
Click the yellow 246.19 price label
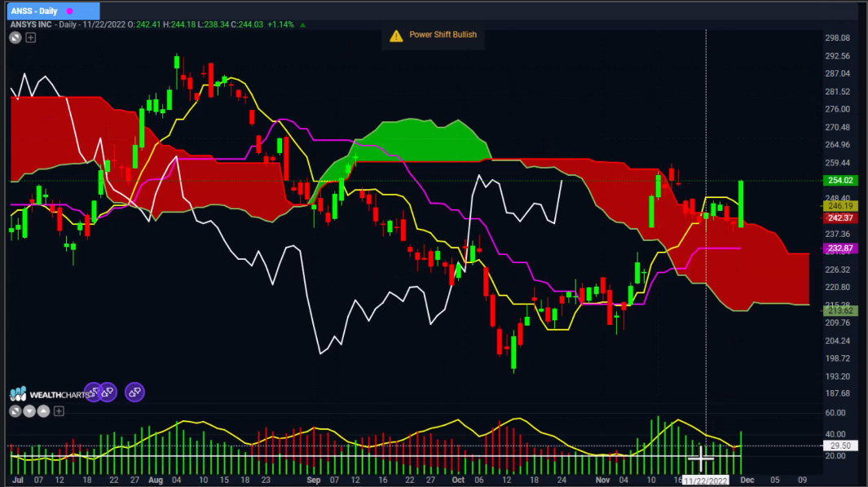point(840,206)
